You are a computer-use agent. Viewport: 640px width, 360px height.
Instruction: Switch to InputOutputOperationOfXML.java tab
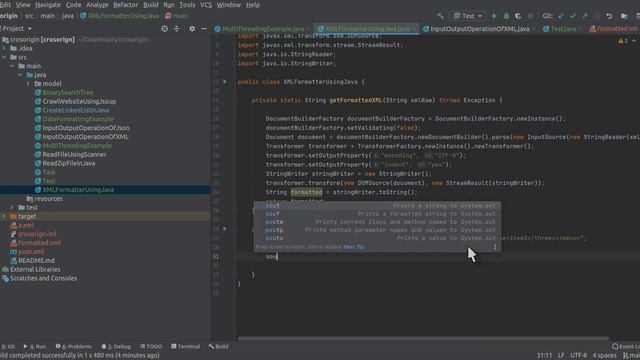point(480,29)
